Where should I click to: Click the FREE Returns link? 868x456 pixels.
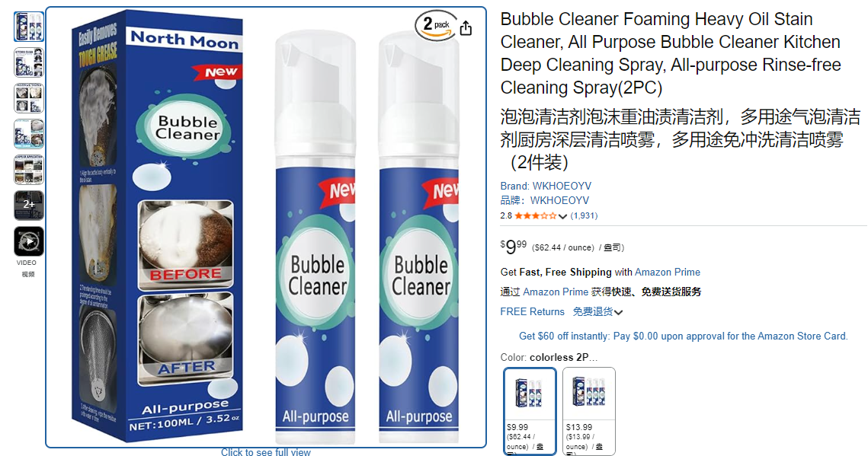pos(533,311)
